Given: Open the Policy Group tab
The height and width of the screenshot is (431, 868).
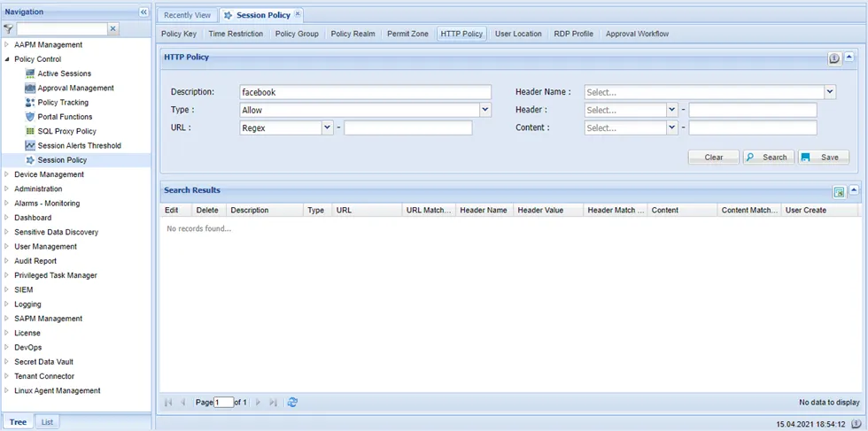Looking at the screenshot, I should pyautogui.click(x=297, y=34).
